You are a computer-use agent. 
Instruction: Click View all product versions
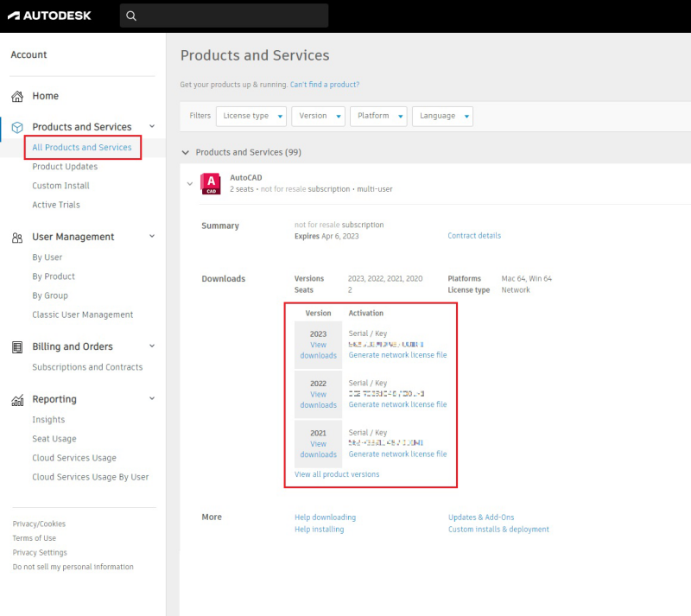click(337, 474)
